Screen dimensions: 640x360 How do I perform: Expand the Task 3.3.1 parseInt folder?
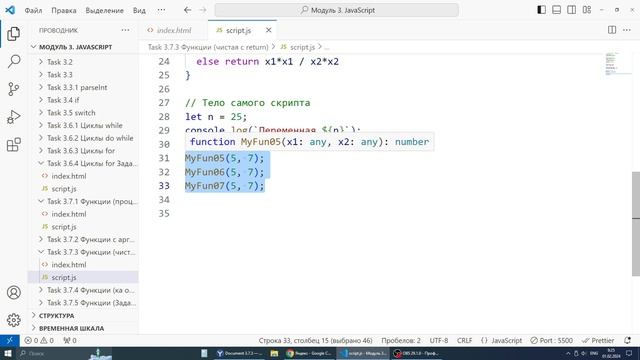pyautogui.click(x=83, y=87)
